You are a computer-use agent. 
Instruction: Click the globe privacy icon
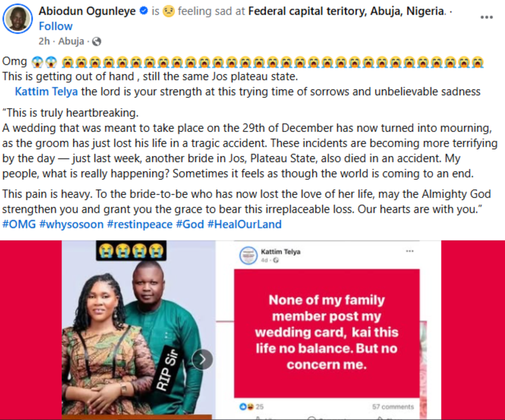pos(97,41)
